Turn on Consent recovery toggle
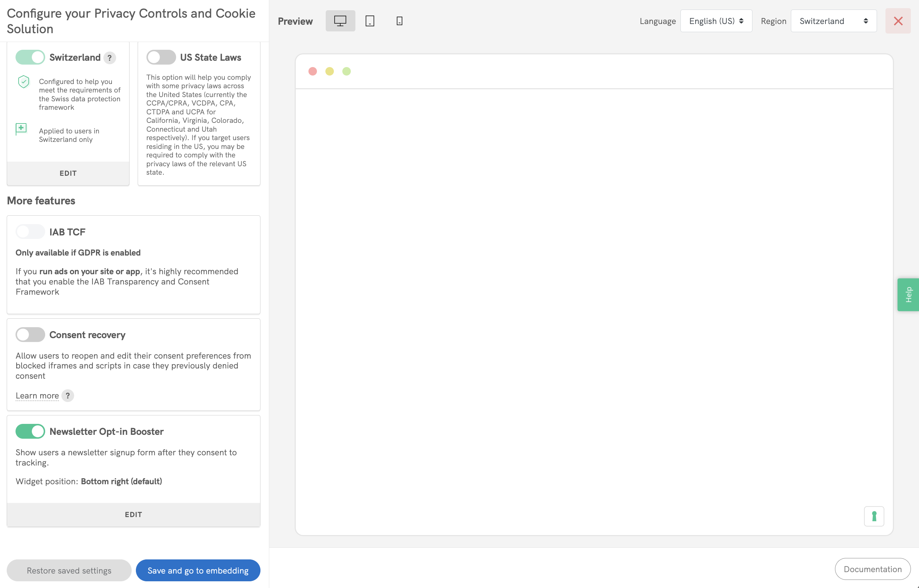The height and width of the screenshot is (588, 919). (30, 335)
